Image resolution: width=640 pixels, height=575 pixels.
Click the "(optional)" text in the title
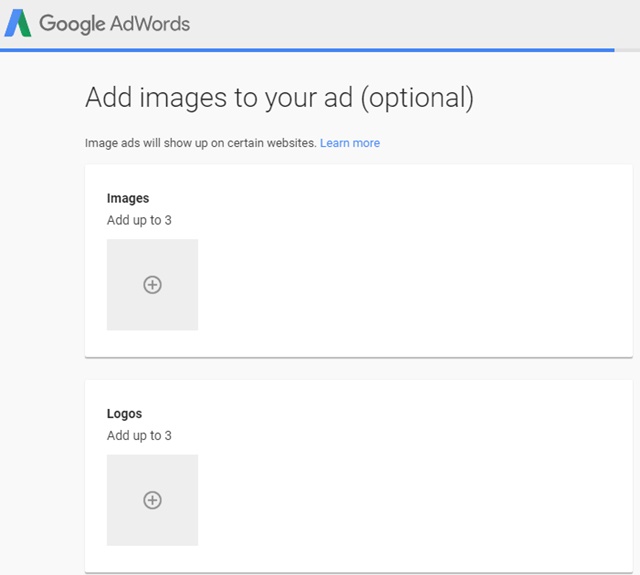click(x=410, y=98)
